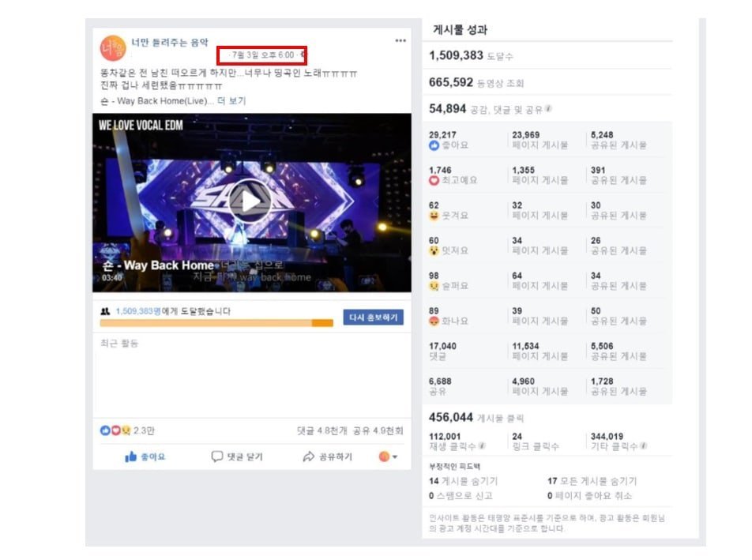Click the 공유하기 share arrow button
The image size is (752, 560).
coord(328,457)
